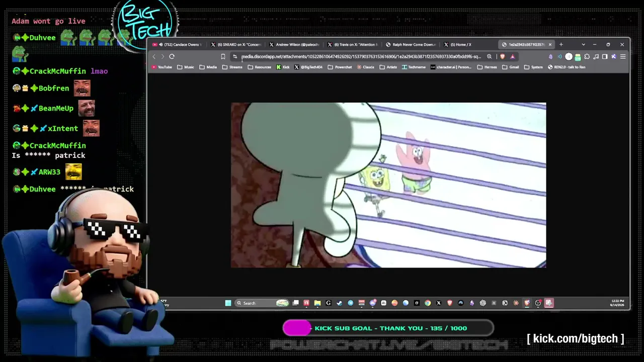Screen dimensions: 644x362
Task: Open the YouTube bookmark
Action: [x=162, y=67]
